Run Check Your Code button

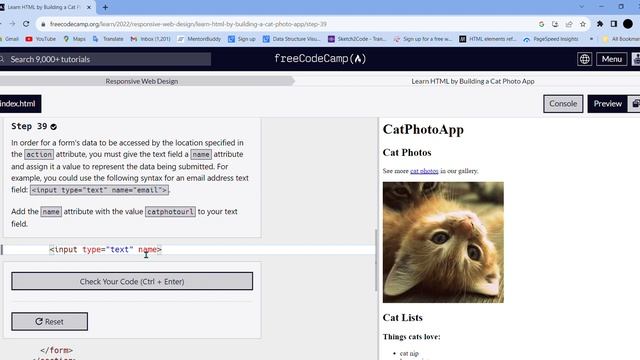pyautogui.click(x=132, y=281)
